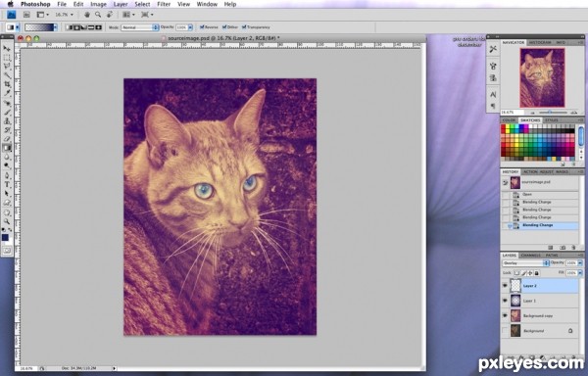The width and height of the screenshot is (588, 376).
Task: Click the foreground color swatch in toolbox
Action: [5, 237]
